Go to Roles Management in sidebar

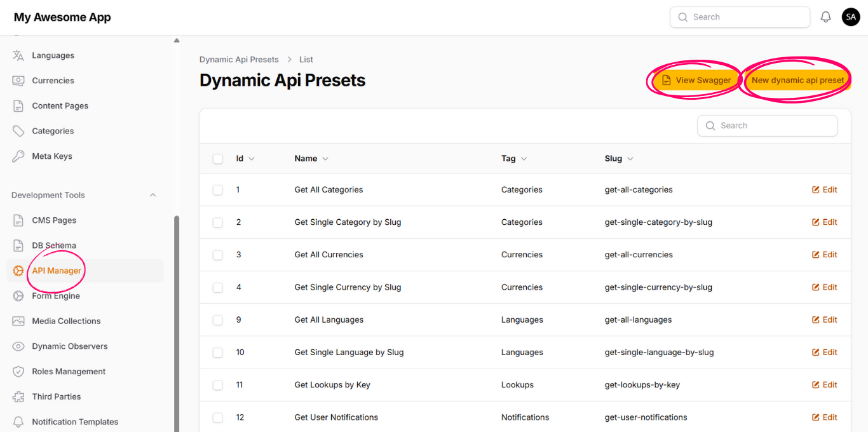click(69, 372)
